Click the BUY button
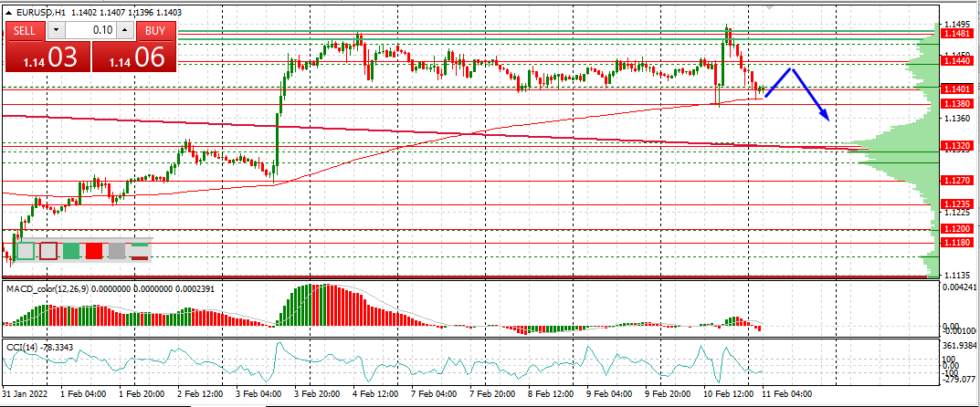Screen dimensions: 980x407 155,30
